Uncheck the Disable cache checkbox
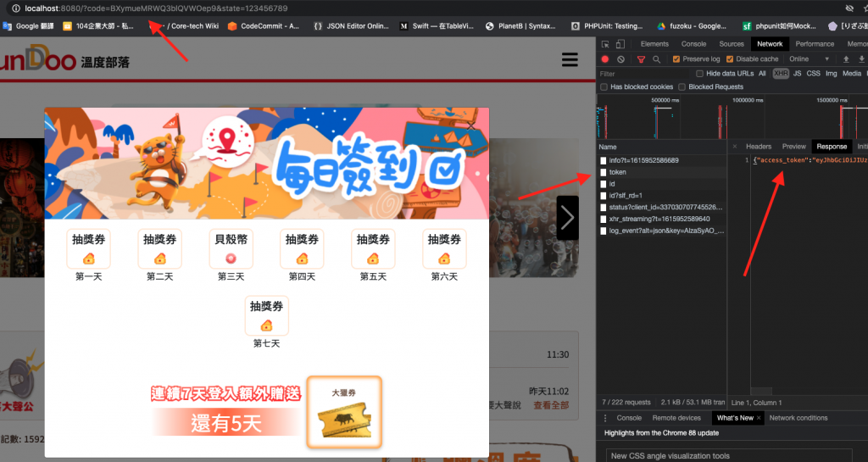868x462 pixels. (x=730, y=59)
